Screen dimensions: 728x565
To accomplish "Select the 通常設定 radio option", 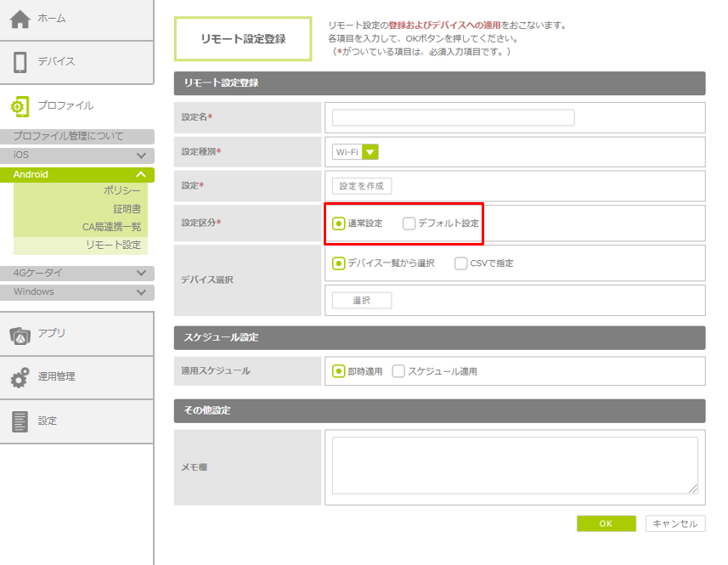I will 339,223.
